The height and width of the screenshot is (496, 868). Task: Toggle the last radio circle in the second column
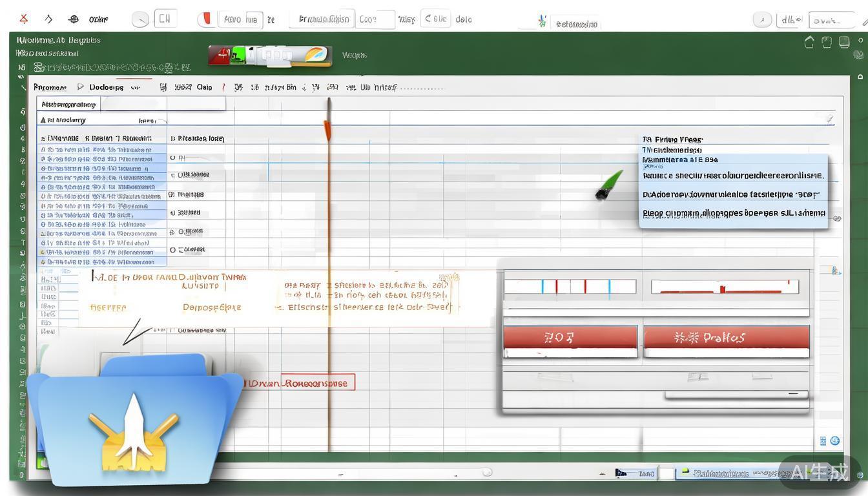coord(172,250)
